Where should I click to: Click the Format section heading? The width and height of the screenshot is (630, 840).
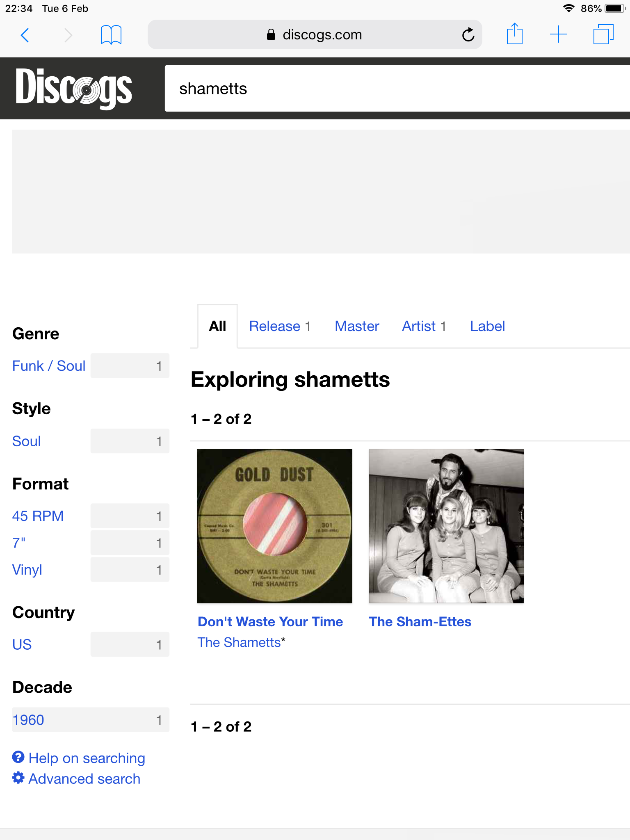click(40, 484)
